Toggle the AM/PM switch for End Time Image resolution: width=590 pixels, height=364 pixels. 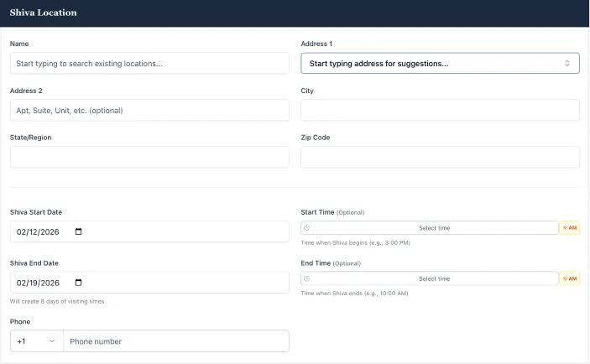tap(571, 278)
